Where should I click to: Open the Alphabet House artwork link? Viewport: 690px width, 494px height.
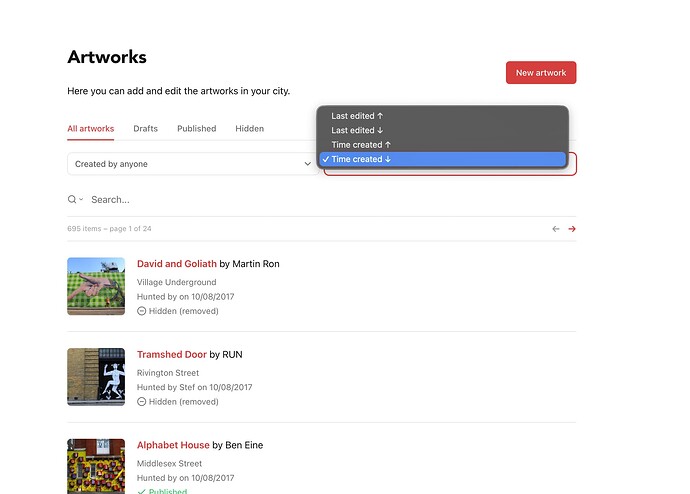point(173,445)
